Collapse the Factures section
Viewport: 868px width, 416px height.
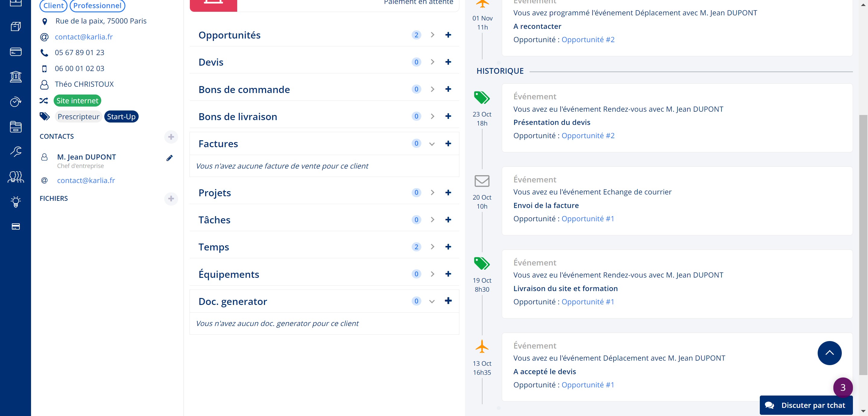coord(432,144)
